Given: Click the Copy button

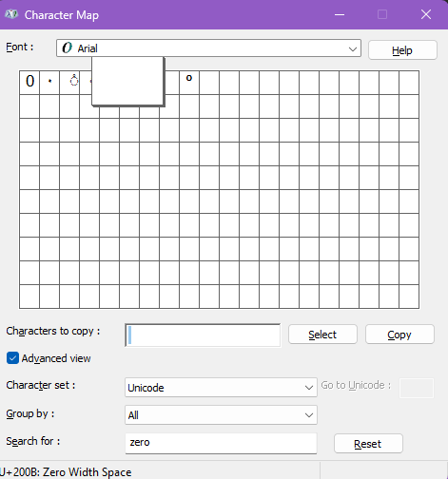Looking at the screenshot, I should (x=399, y=335).
